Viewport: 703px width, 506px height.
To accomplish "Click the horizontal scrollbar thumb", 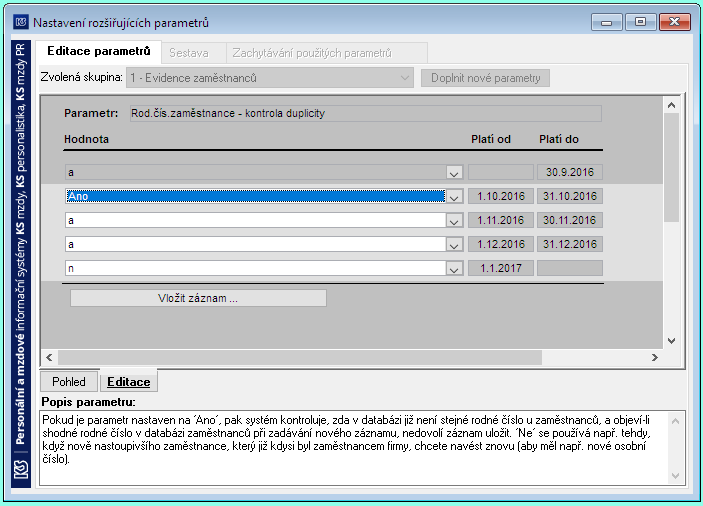I will 299,357.
